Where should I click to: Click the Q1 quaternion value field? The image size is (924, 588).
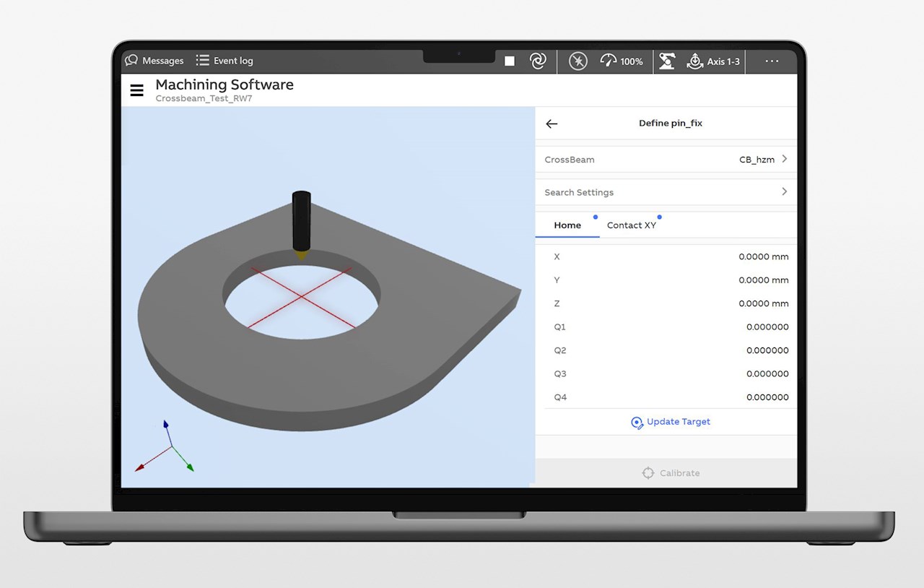767,327
